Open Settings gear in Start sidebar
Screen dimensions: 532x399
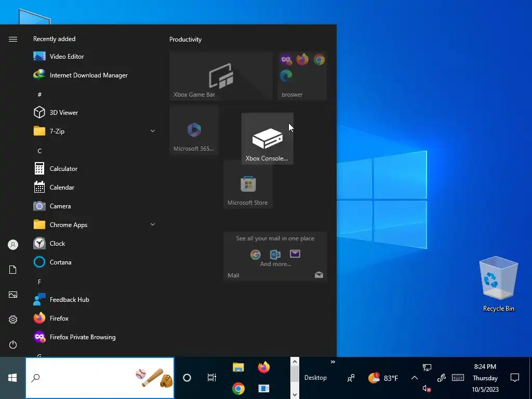tap(13, 320)
